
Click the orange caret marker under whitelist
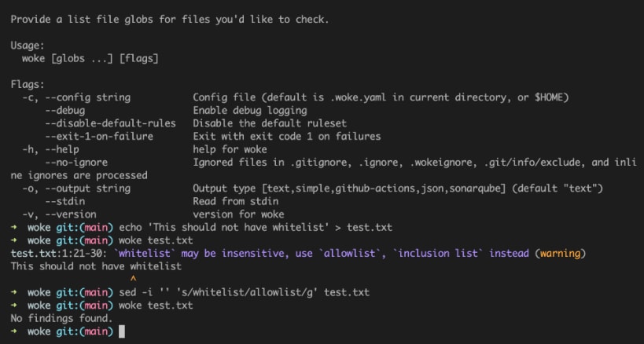click(133, 279)
